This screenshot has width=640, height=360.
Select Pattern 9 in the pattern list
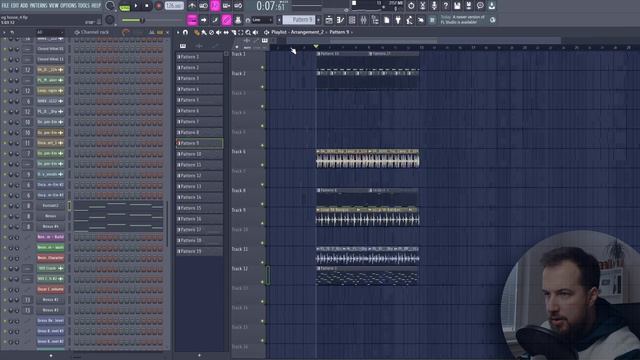[x=199, y=143]
